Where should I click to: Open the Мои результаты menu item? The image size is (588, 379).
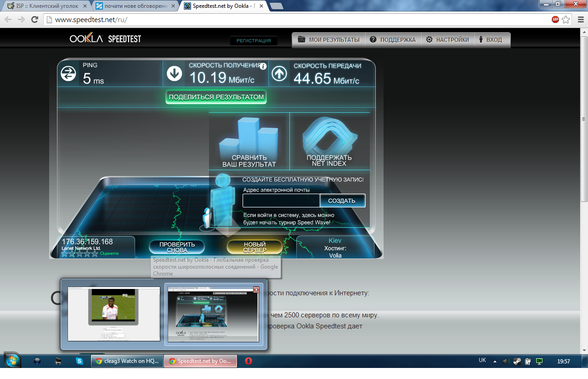[328, 40]
